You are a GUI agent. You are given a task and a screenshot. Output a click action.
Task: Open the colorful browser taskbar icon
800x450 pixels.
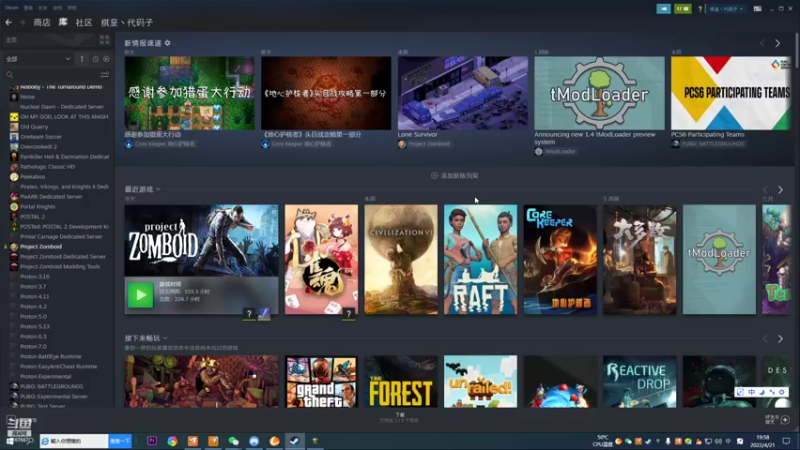tap(172, 441)
